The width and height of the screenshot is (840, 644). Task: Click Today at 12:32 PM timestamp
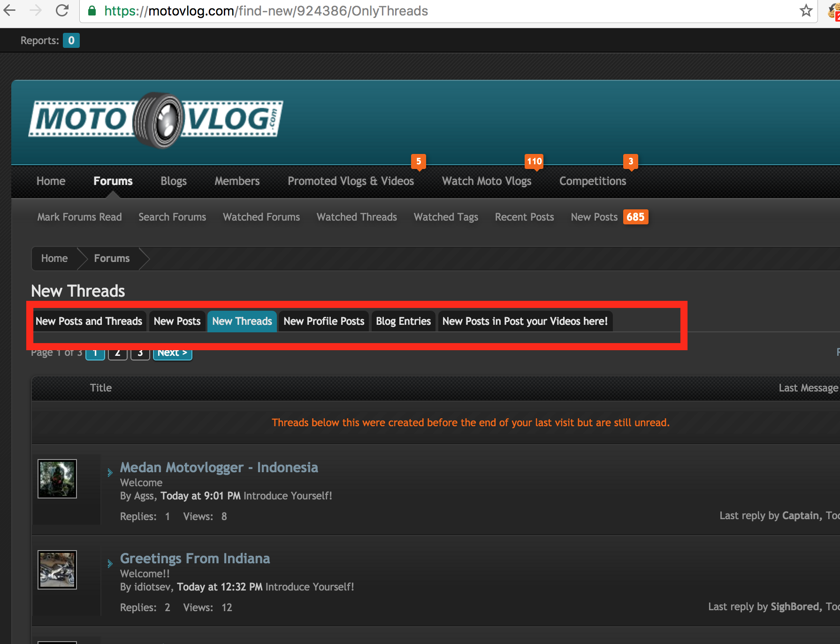coord(220,587)
